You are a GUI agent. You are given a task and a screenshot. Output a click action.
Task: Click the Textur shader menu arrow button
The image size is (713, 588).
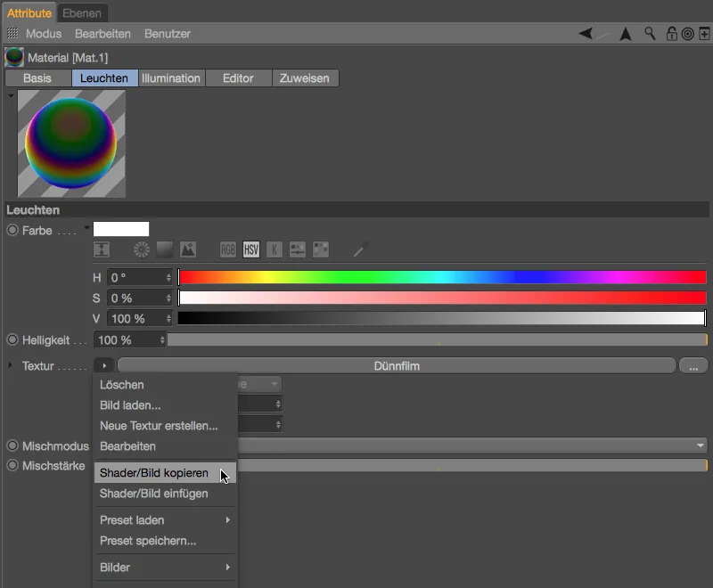[104, 365]
